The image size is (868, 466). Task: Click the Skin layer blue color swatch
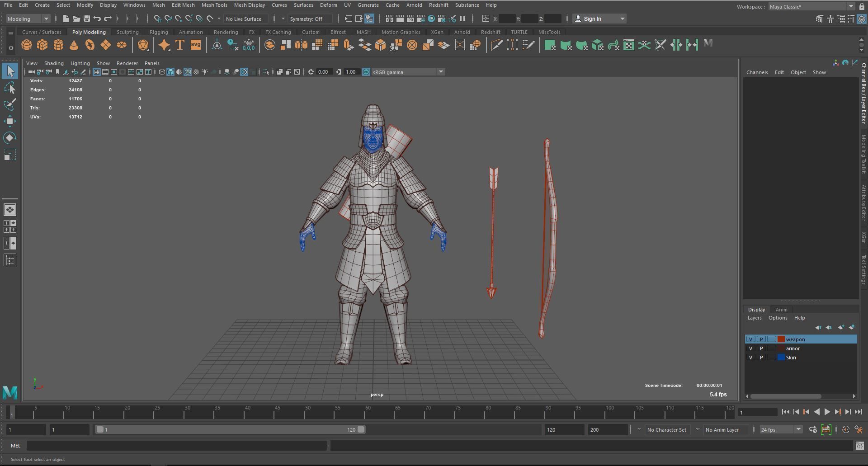pos(781,358)
